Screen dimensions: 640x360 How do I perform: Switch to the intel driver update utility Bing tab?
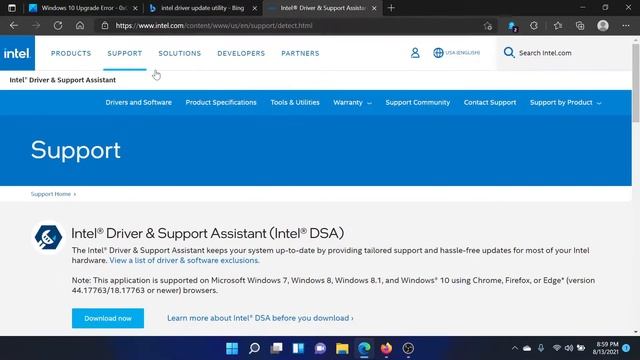point(202,8)
